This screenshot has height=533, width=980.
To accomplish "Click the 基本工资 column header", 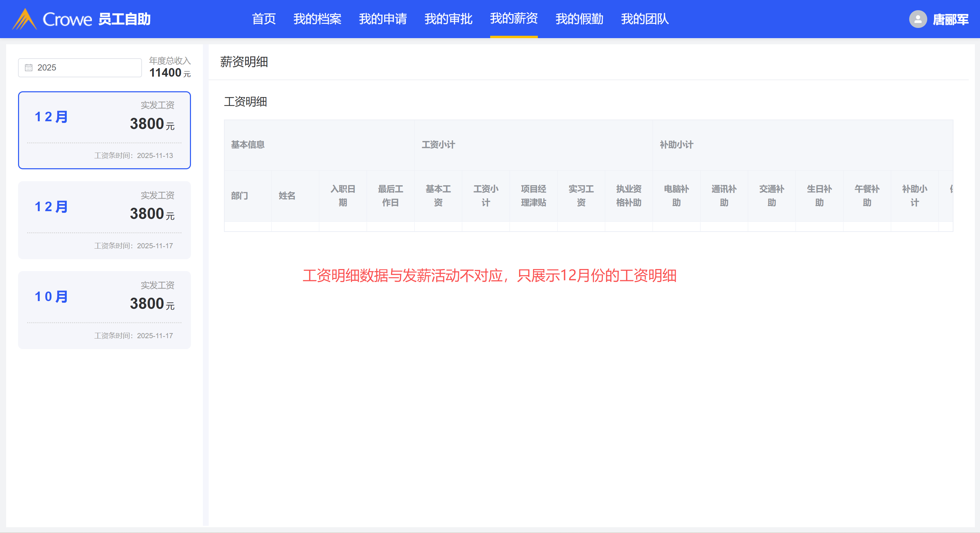I will click(438, 196).
